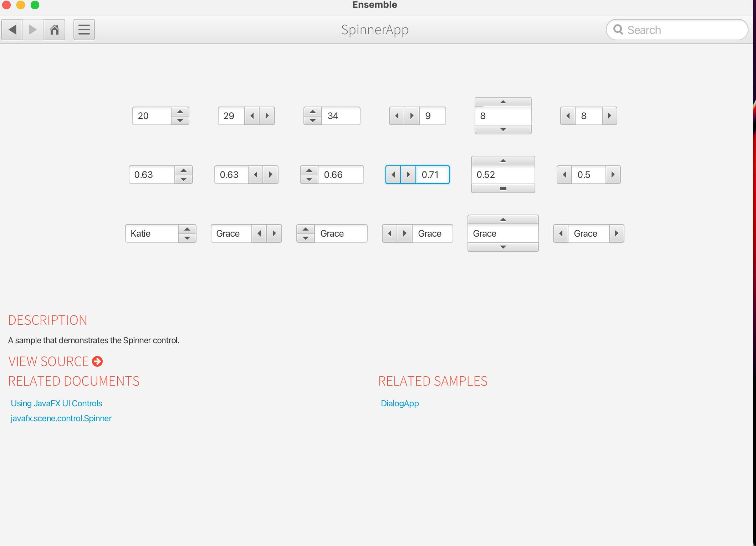Increment the spinner showing 20
This screenshot has height=546, width=756.
tap(180, 112)
